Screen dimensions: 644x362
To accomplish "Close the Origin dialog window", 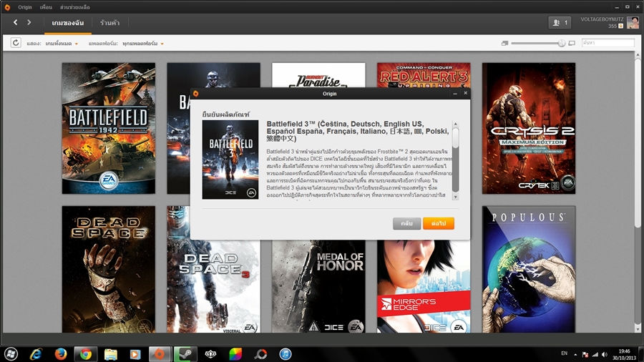I will pyautogui.click(x=465, y=93).
